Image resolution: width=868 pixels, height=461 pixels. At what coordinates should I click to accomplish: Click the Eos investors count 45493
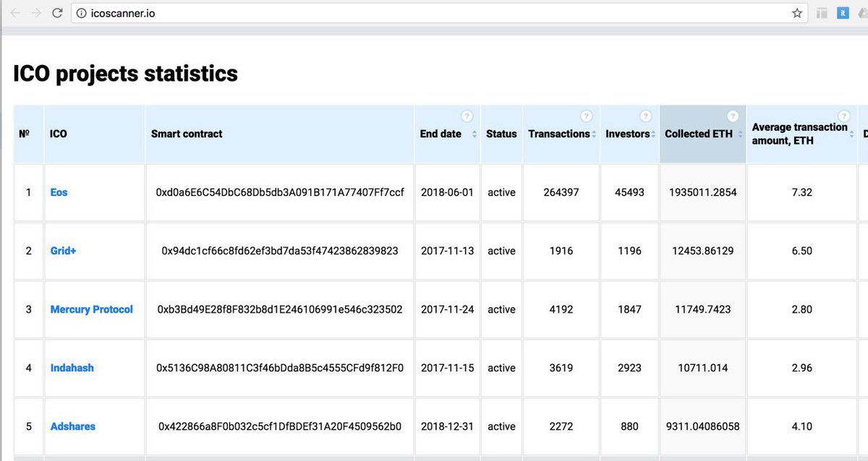coord(629,192)
